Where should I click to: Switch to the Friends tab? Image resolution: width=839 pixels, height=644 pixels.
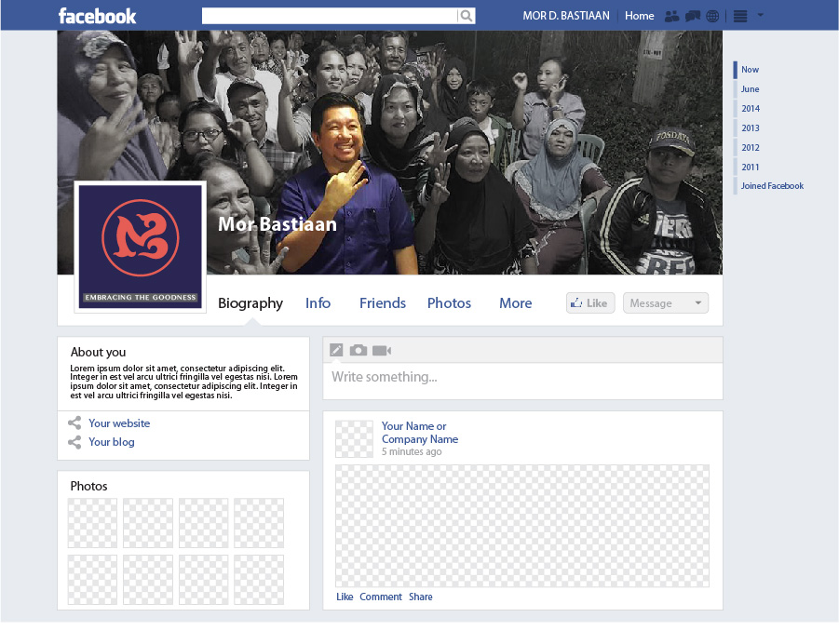tap(383, 303)
